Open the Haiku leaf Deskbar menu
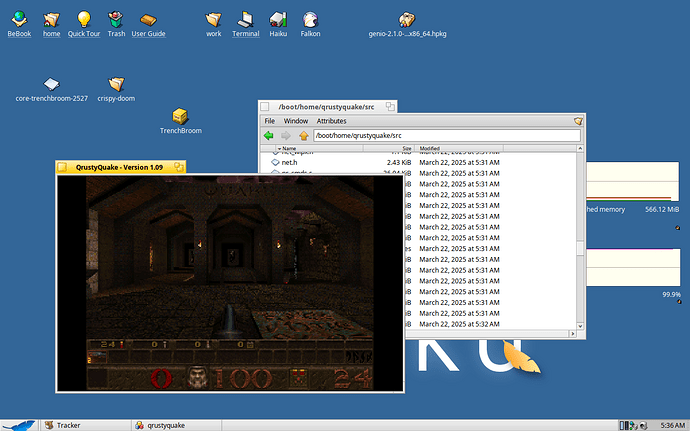 [19, 425]
